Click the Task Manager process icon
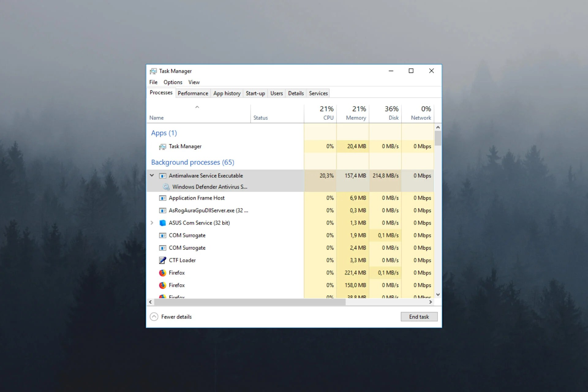This screenshot has width=588, height=392. pos(163,146)
